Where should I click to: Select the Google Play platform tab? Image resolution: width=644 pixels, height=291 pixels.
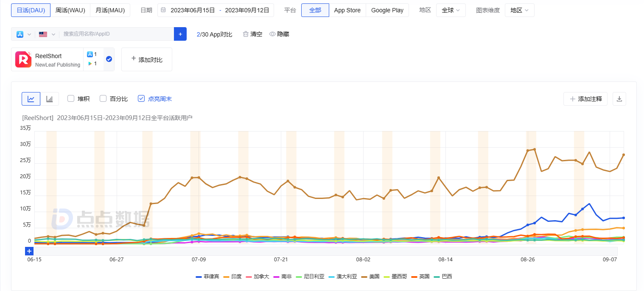387,10
